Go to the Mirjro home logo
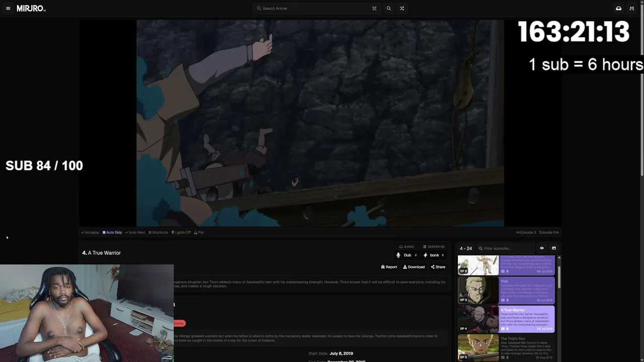 (x=31, y=9)
